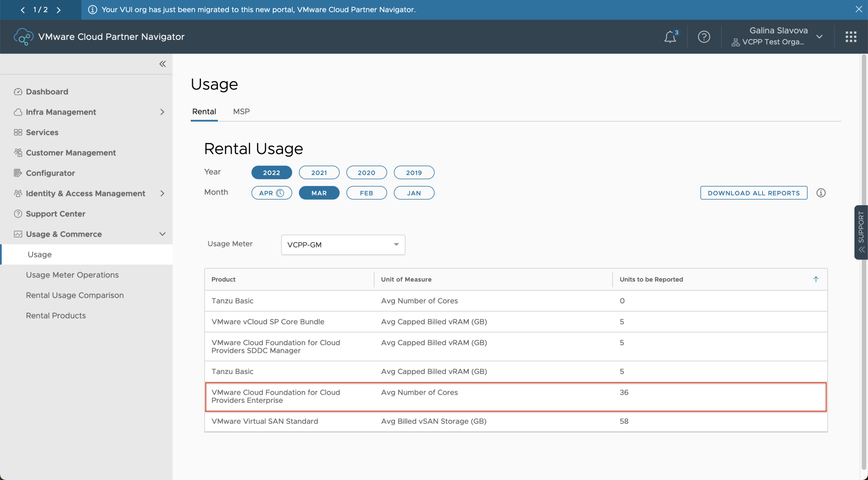Click the VMware Cloud Partner Navigator logo
Image resolution: width=868 pixels, height=480 pixels.
pyautogui.click(x=24, y=36)
